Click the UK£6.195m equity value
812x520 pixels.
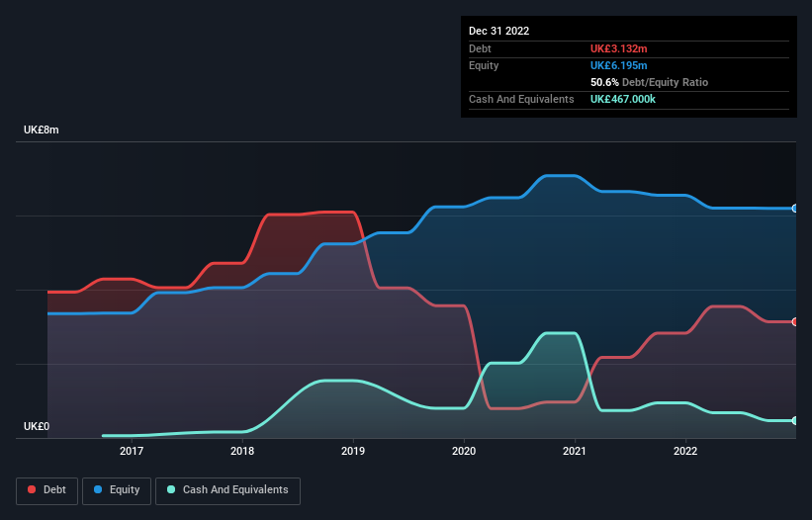coord(619,65)
